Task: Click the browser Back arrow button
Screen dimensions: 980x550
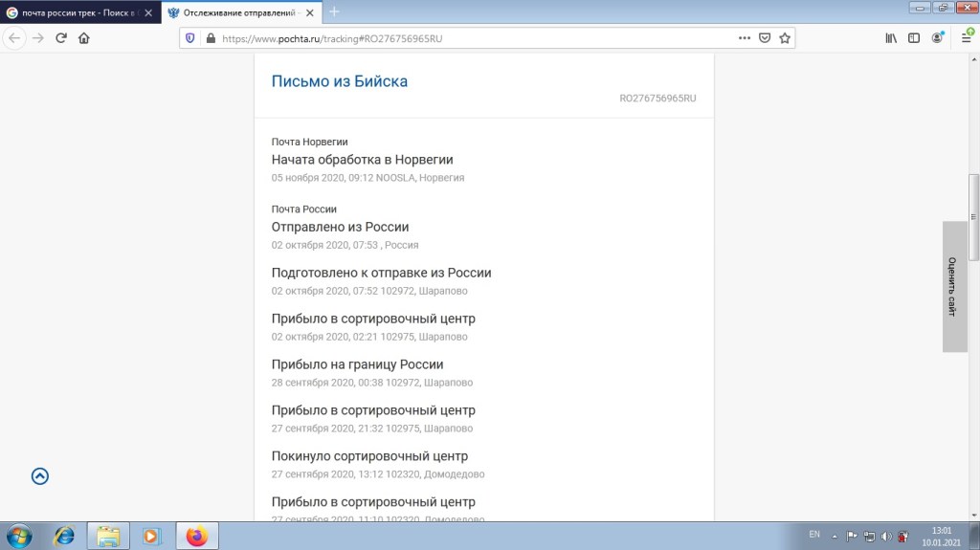Action: (14, 38)
